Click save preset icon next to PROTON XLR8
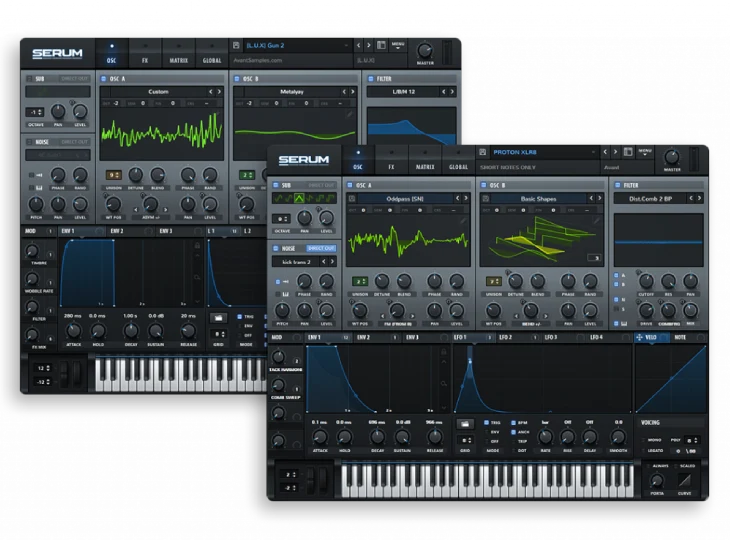The width and height of the screenshot is (730, 540). [x=482, y=152]
